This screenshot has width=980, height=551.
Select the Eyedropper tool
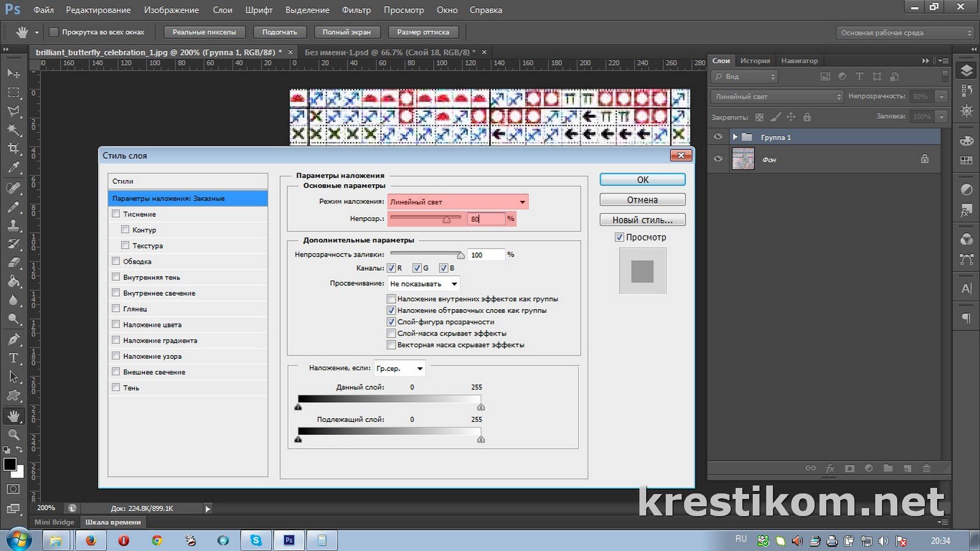[x=13, y=168]
